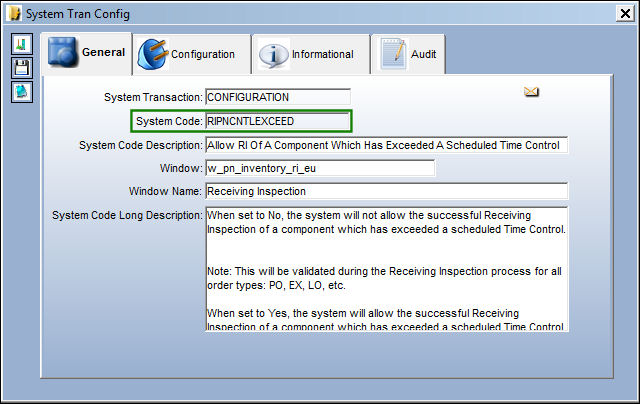Click the envelope mail icon
640x404 pixels.
point(531,91)
